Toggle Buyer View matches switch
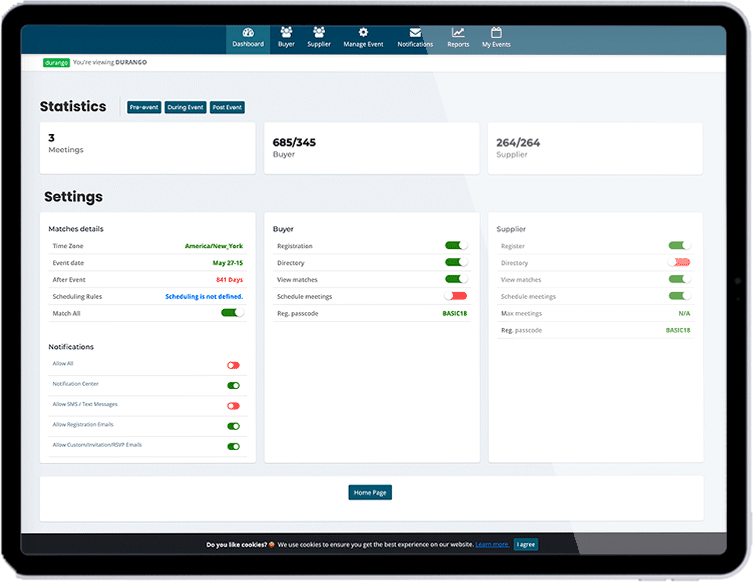 (456, 279)
